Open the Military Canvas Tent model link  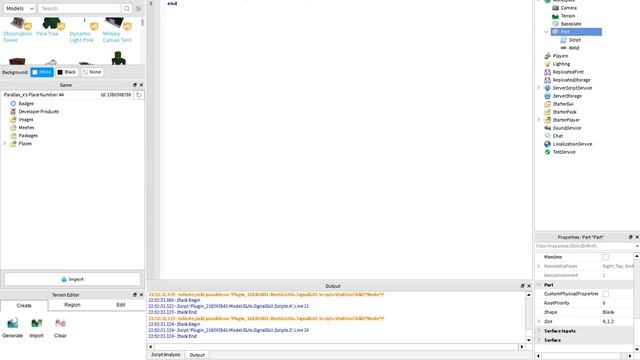tap(117, 37)
